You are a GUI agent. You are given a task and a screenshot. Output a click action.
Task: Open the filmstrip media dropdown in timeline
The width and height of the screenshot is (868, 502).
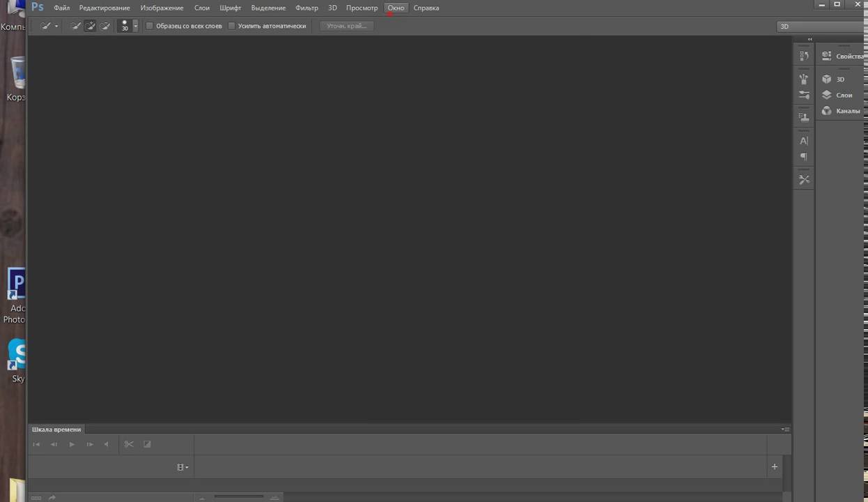183,467
